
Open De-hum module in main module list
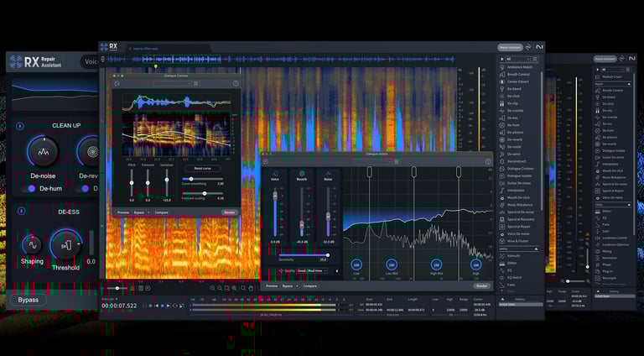(x=510, y=125)
